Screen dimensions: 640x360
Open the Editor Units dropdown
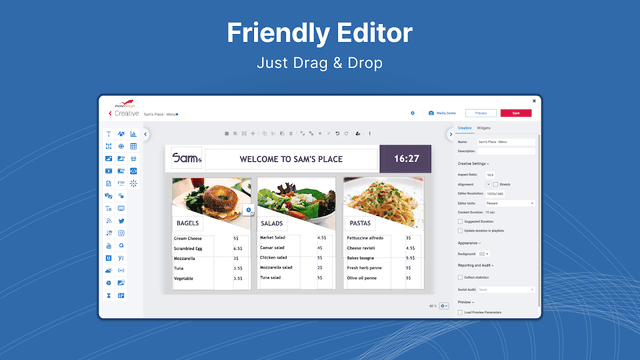(x=510, y=203)
